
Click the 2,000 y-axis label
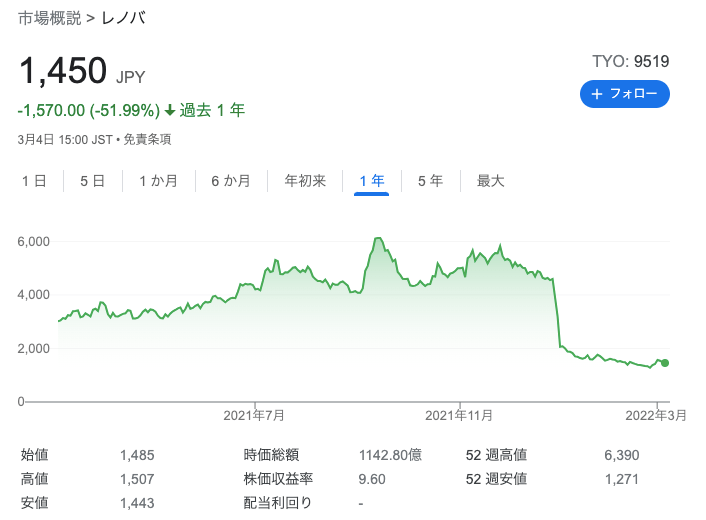coord(33,348)
